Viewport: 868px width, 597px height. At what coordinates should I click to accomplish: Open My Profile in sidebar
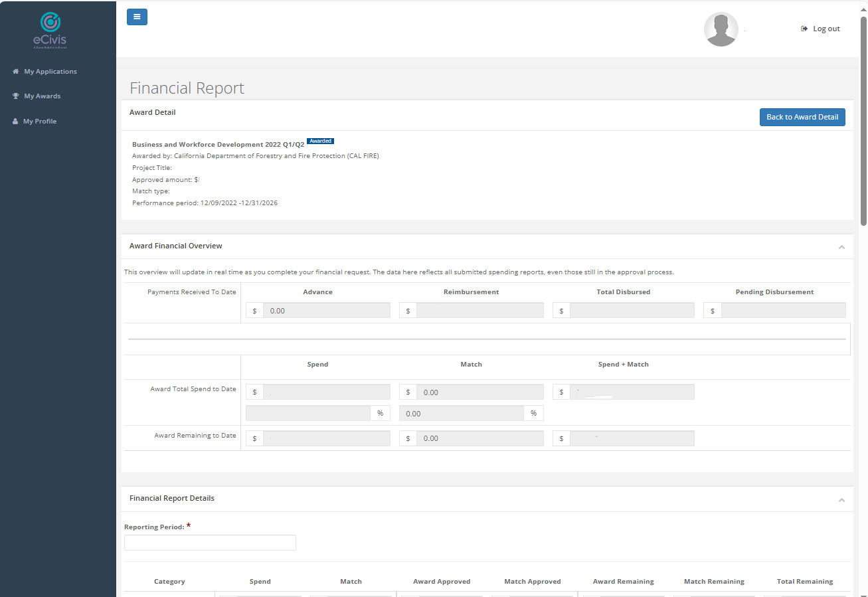(40, 122)
